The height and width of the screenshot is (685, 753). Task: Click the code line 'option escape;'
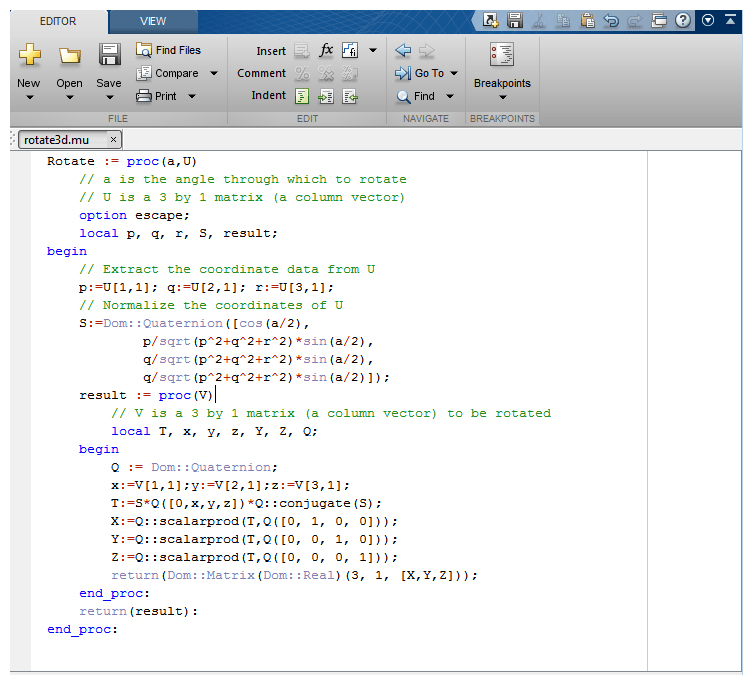(134, 215)
